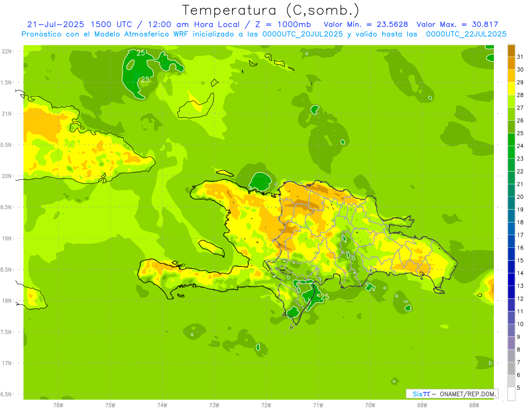This screenshot has height=411, width=532.
Task: Click the colorbar label '18'
Action: [520, 222]
